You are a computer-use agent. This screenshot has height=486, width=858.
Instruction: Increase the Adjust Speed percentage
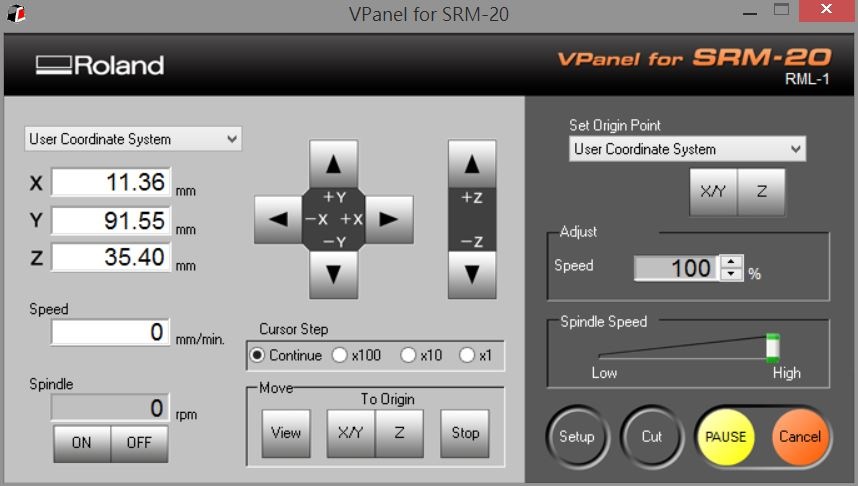732,262
